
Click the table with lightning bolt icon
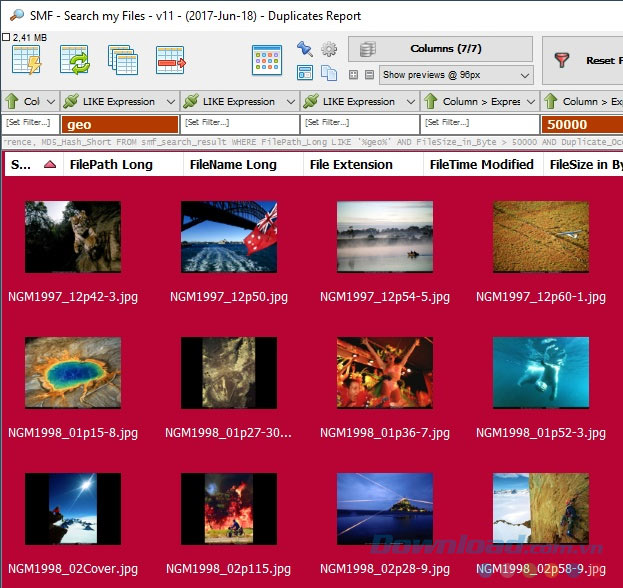click(x=27, y=60)
